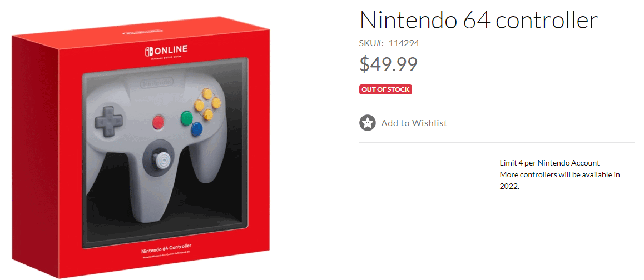Click the Nintendo Switch Online logo on box
644x280 pixels.
tap(166, 51)
